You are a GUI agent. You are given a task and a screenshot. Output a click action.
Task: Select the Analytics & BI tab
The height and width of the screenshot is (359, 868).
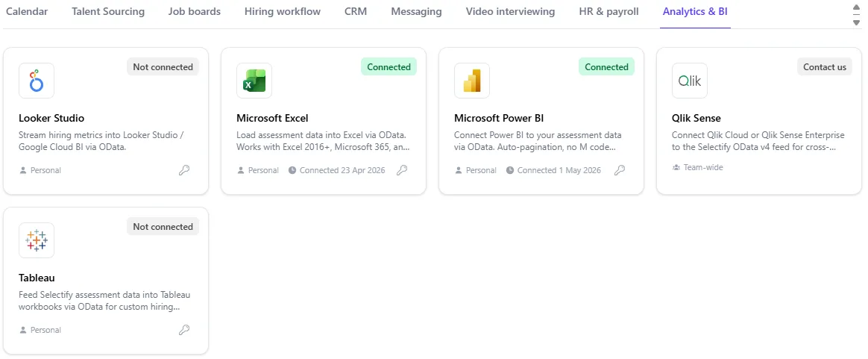point(695,12)
